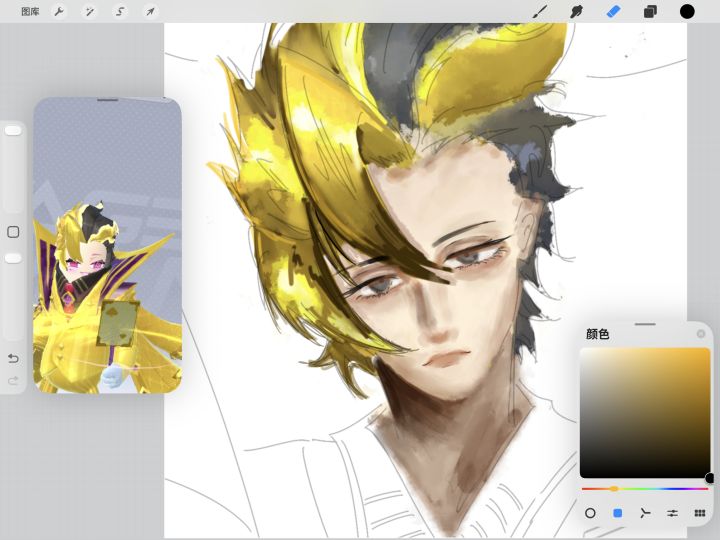The image size is (720, 540).
Task: Close the 颜色 color panel
Action: coord(701,334)
